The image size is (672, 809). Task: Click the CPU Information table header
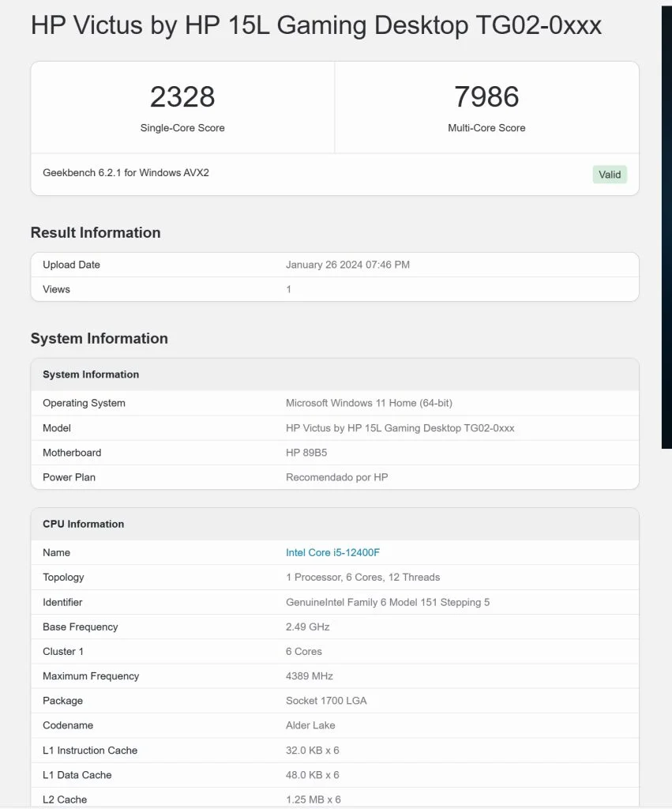click(x=335, y=525)
